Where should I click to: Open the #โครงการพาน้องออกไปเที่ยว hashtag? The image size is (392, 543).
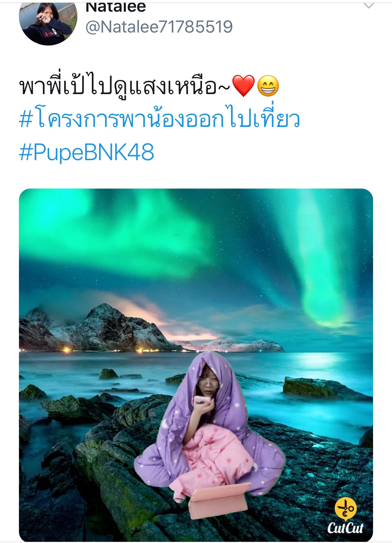[x=159, y=119]
